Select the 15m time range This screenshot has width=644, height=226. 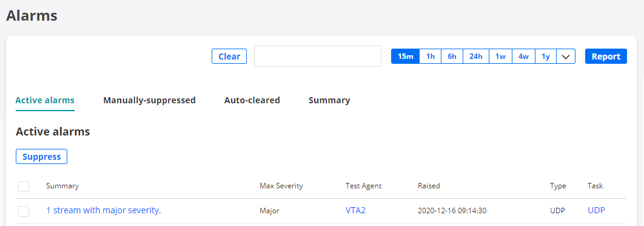click(x=405, y=56)
